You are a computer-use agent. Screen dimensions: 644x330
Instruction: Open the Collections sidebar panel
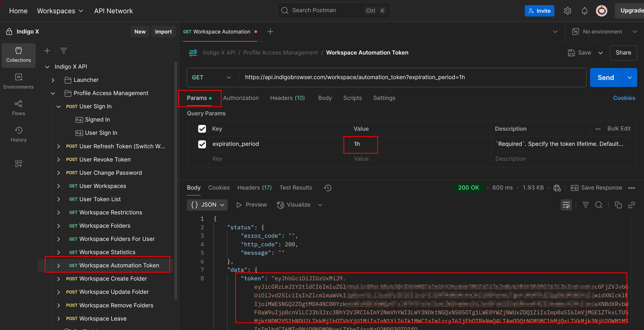19,55
